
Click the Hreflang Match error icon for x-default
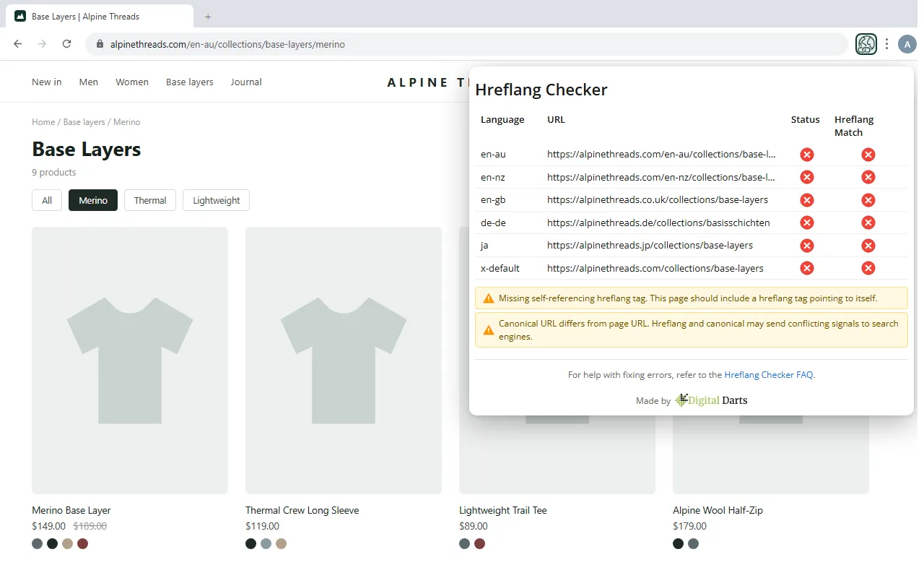(868, 268)
